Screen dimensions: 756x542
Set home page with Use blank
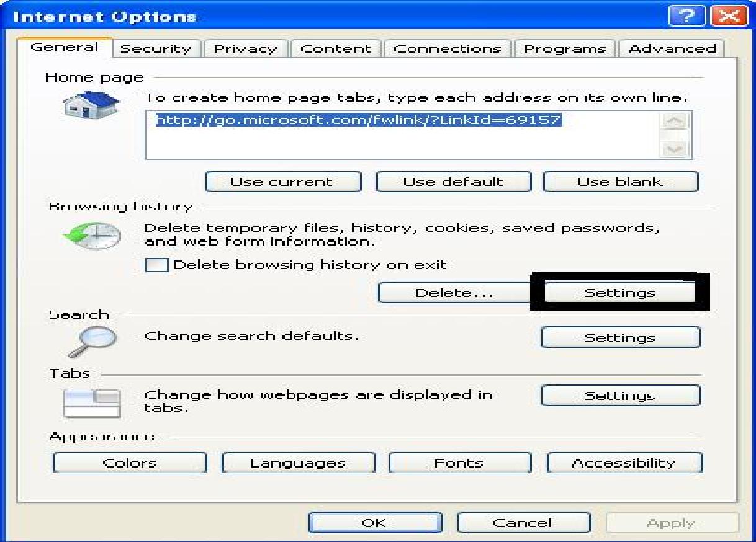coord(621,182)
